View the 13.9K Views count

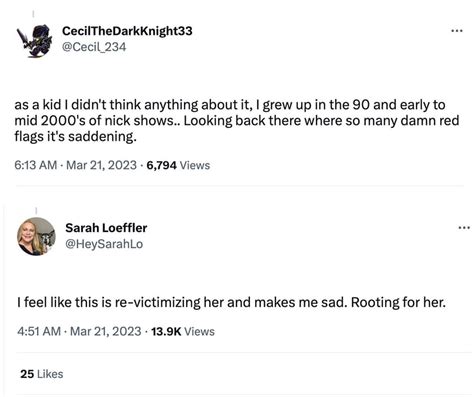[183, 331]
